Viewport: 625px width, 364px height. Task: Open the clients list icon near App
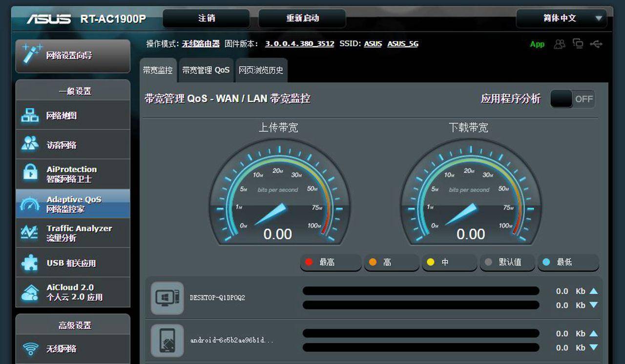click(x=560, y=44)
